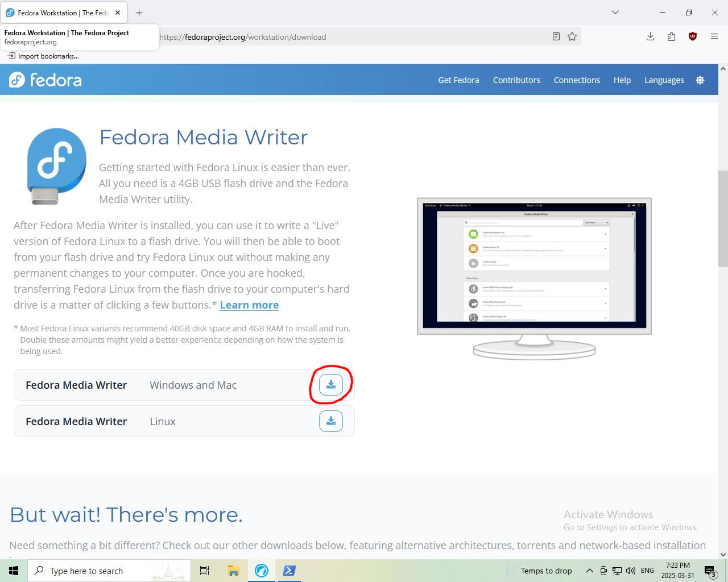
Task: Click Import bookmarks in bookmarks toolbar
Action: click(43, 56)
